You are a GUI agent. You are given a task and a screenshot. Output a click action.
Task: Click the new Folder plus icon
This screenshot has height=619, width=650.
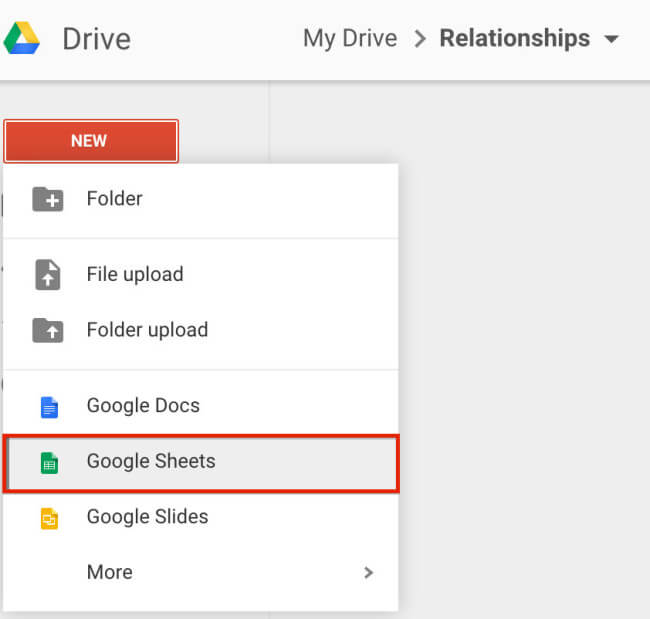(x=48, y=199)
